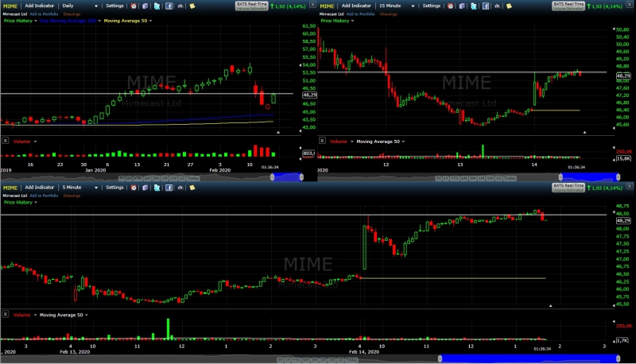Open Drawings in 5 Minute chart
Image resolution: width=636 pixels, height=364 pixels.
(72, 196)
